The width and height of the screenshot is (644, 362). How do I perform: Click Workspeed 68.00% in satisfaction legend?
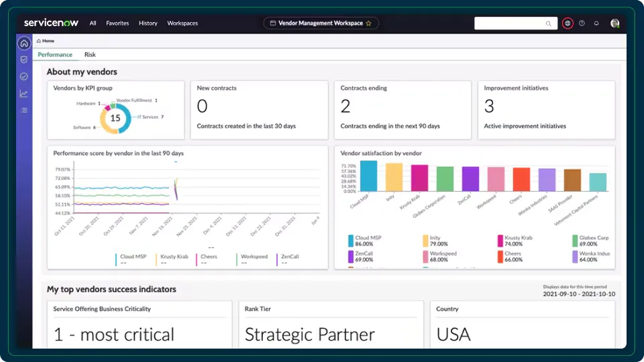point(439,257)
